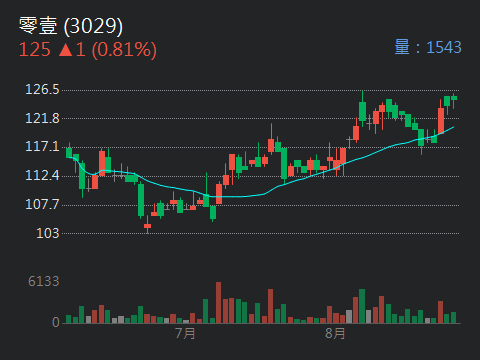Click the lowest red candlestick near 103
This screenshot has height=360, width=480.
point(147,226)
